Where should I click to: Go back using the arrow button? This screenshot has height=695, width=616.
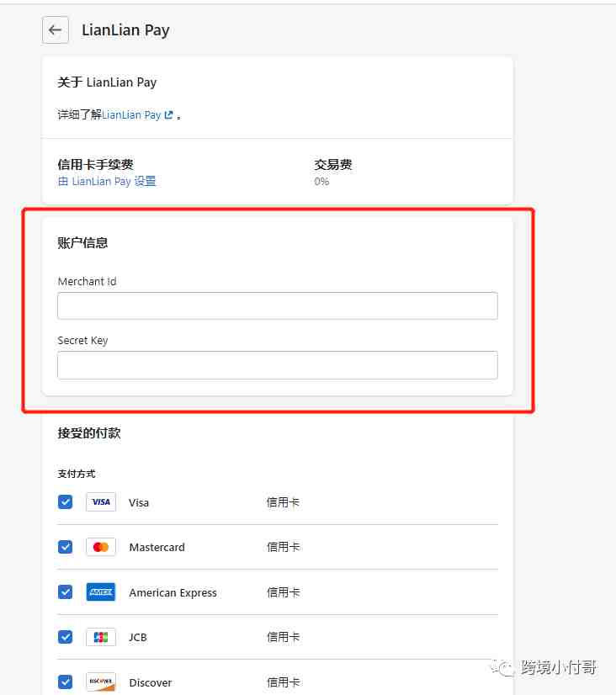(x=56, y=30)
